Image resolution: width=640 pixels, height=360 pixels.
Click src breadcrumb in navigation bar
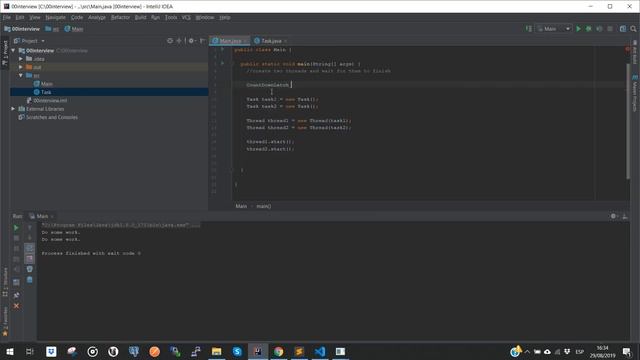click(52, 29)
